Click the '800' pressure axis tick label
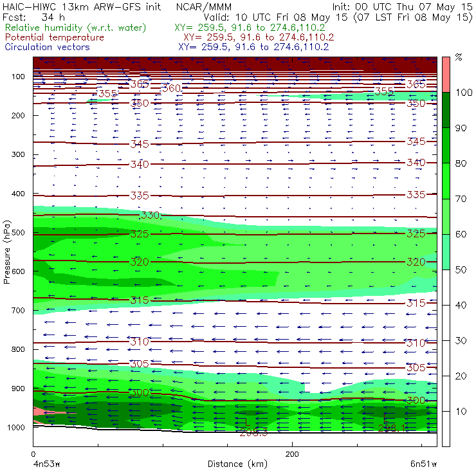The image size is (476, 476). (18, 349)
